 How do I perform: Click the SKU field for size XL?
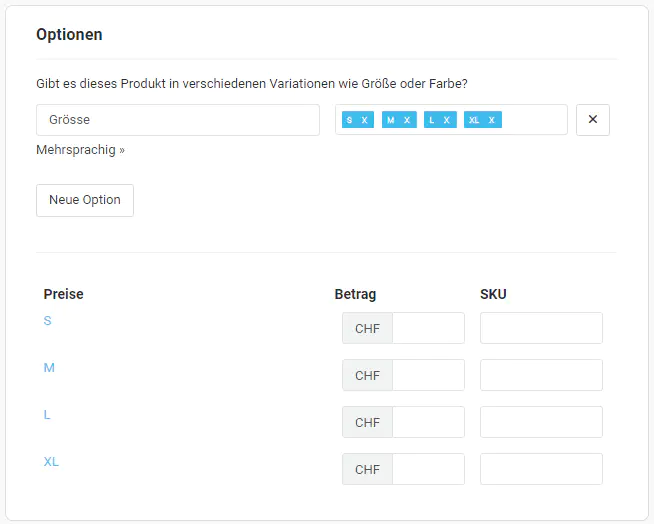click(x=541, y=469)
